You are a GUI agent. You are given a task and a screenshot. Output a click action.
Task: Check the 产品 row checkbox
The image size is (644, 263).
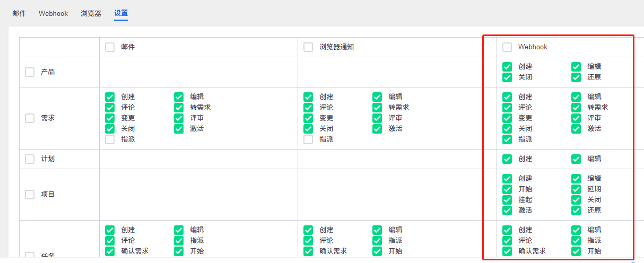[30, 72]
